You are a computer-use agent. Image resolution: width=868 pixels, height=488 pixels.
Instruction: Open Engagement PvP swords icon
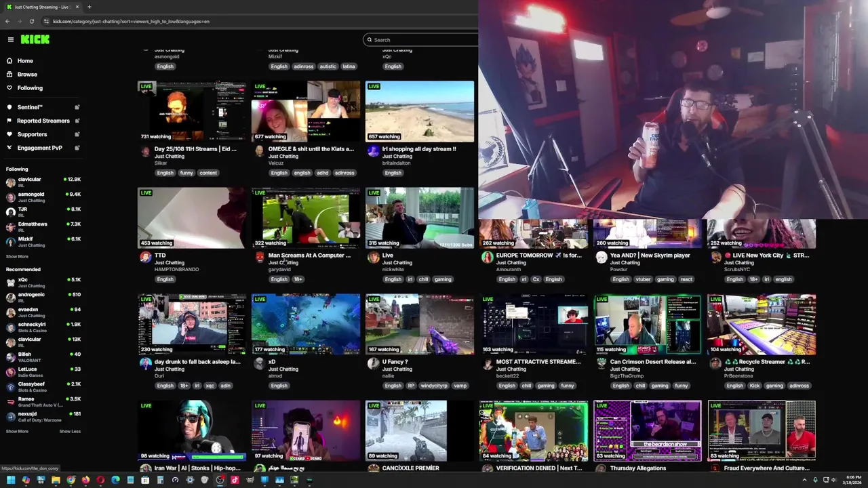[9, 148]
